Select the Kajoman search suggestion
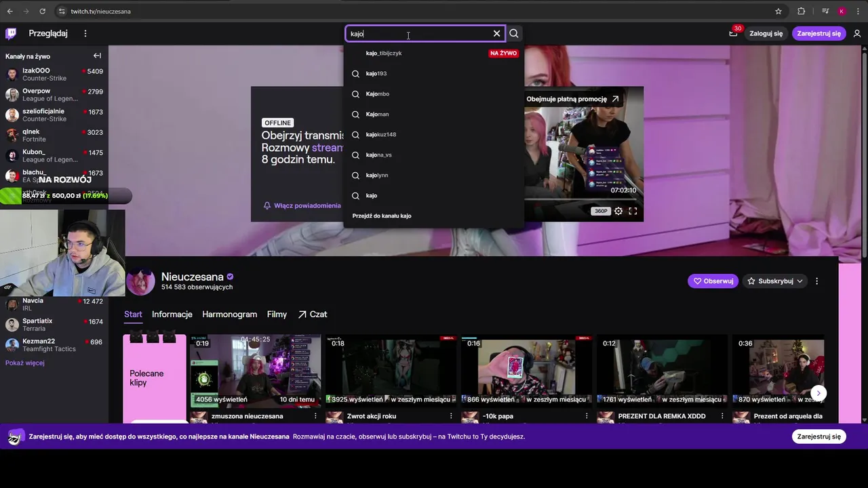The width and height of the screenshot is (868, 488). coord(434,114)
